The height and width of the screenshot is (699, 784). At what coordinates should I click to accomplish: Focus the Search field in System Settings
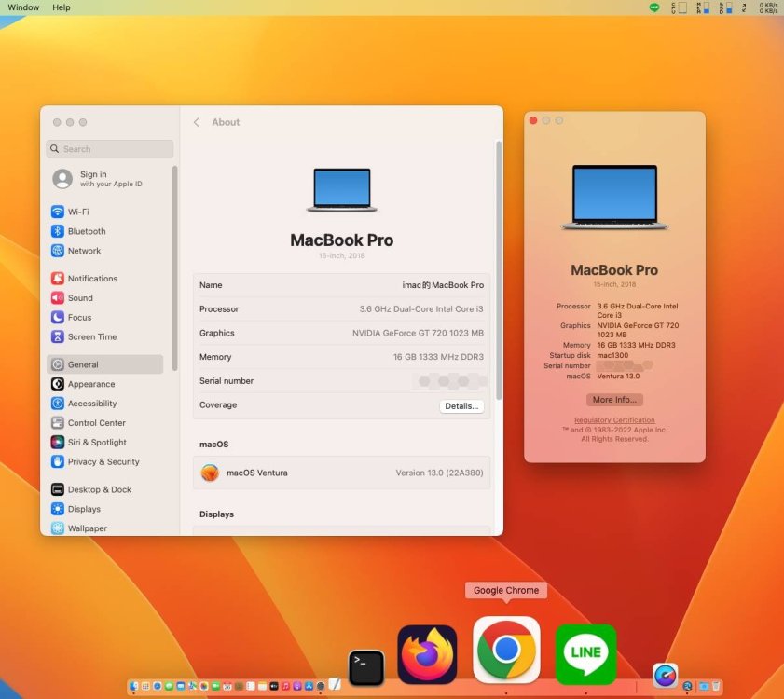click(110, 149)
